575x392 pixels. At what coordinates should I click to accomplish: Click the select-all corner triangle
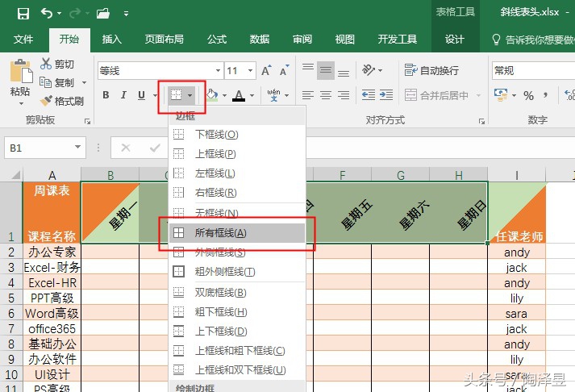click(15, 174)
